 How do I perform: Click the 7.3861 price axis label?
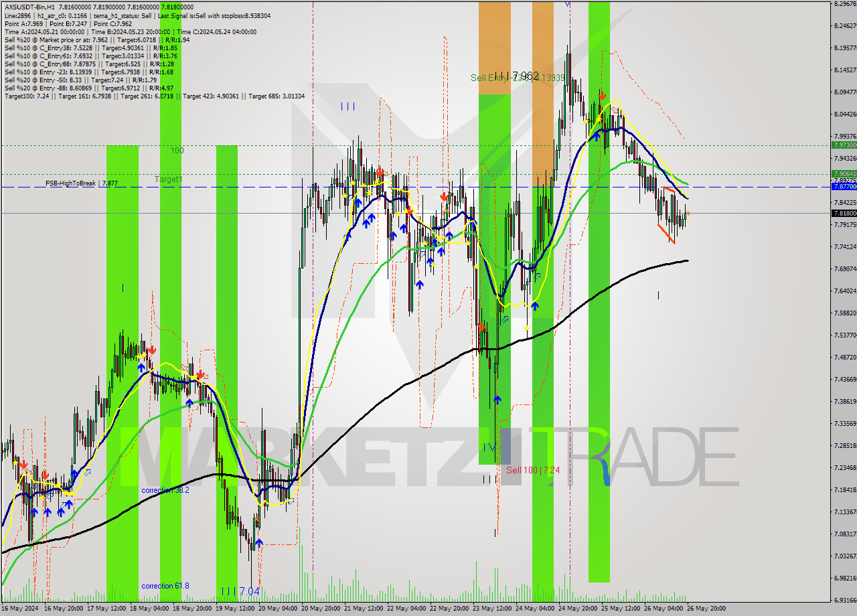point(845,402)
